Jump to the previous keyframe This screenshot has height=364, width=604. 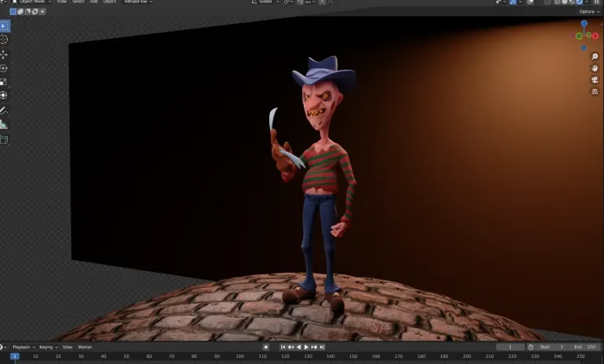(x=291, y=347)
